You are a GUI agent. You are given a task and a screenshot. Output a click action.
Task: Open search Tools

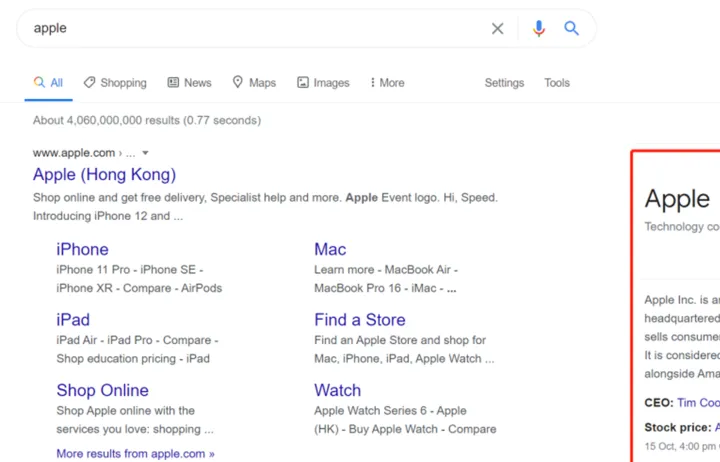coord(557,83)
